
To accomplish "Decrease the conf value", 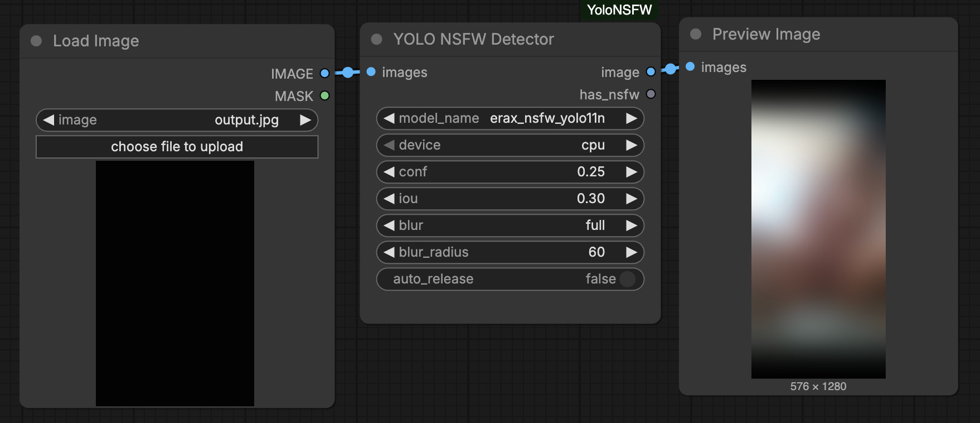I will [389, 172].
